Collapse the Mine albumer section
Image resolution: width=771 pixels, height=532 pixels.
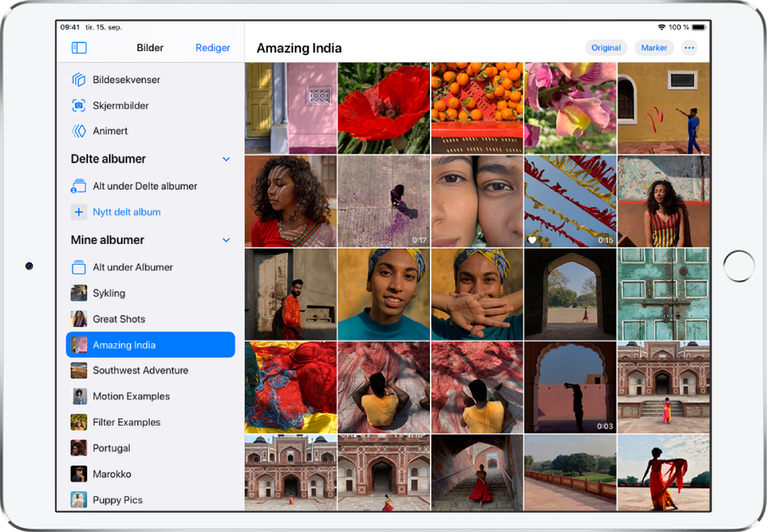click(x=226, y=239)
